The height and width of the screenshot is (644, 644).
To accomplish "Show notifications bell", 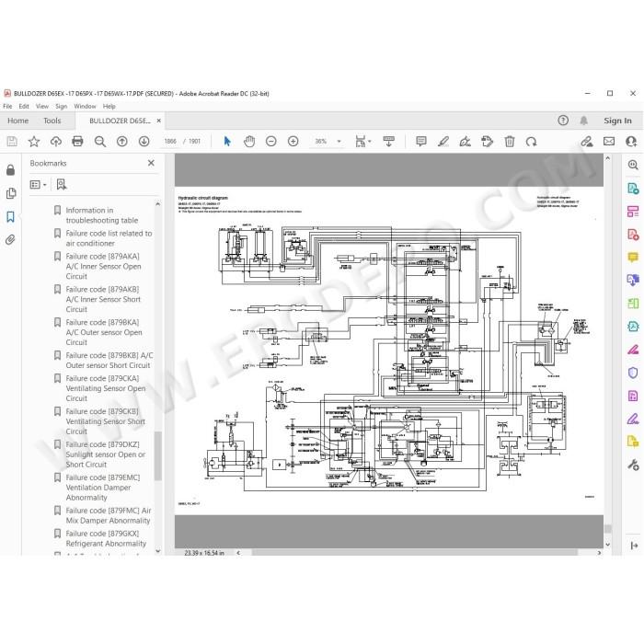I will pyautogui.click(x=583, y=121).
